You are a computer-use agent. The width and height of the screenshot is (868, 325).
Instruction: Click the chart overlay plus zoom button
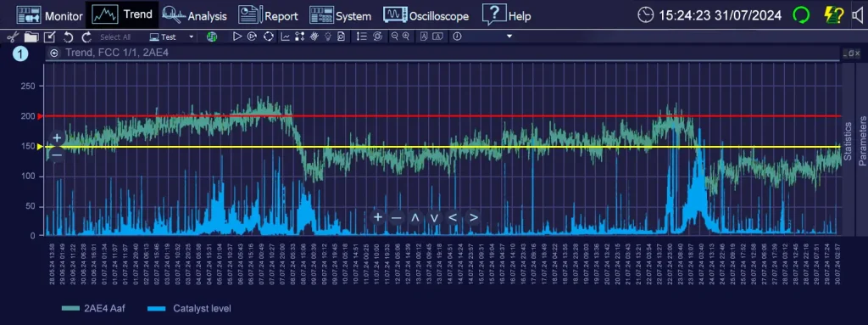click(377, 217)
